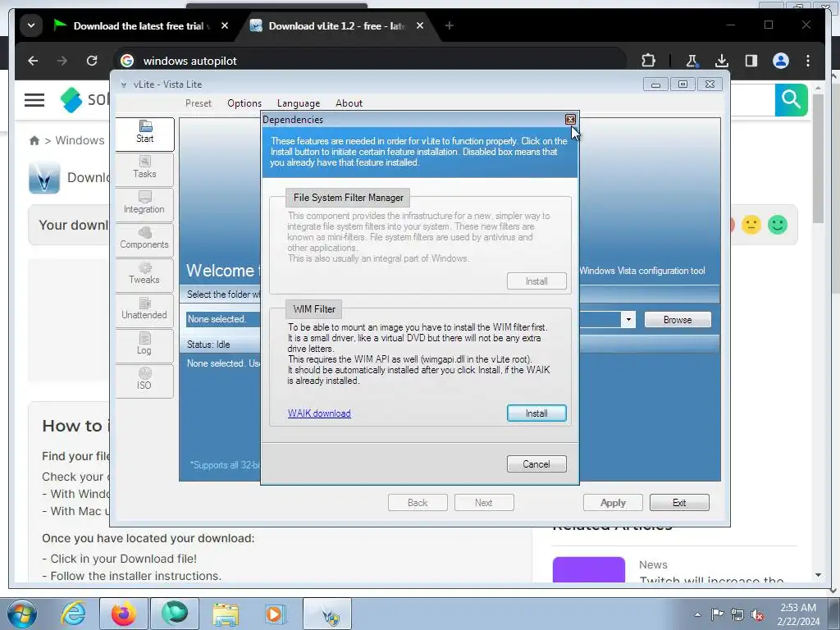This screenshot has height=630, width=840.
Task: Open the About menu in vLite
Action: point(349,103)
